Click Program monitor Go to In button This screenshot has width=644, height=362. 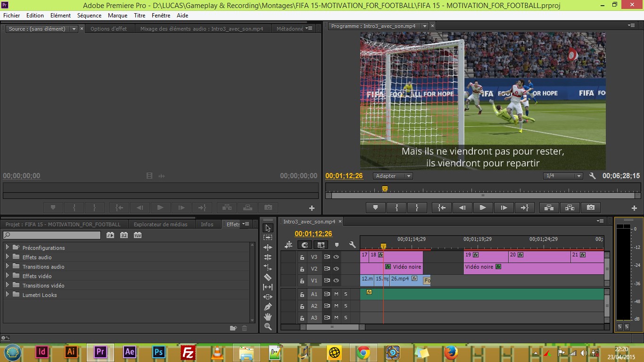[442, 207]
